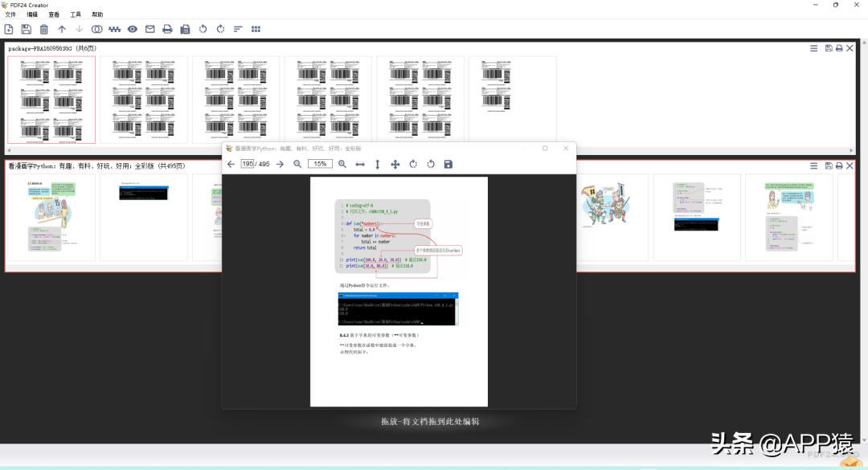Open hamburger menu of package-FBA document
Screen dimensions: 868x470
click(x=814, y=48)
